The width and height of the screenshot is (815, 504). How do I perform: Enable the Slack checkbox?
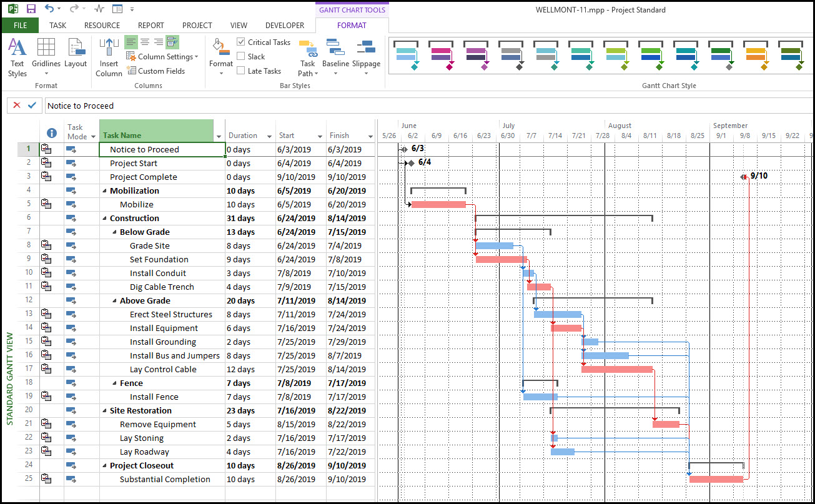point(241,56)
